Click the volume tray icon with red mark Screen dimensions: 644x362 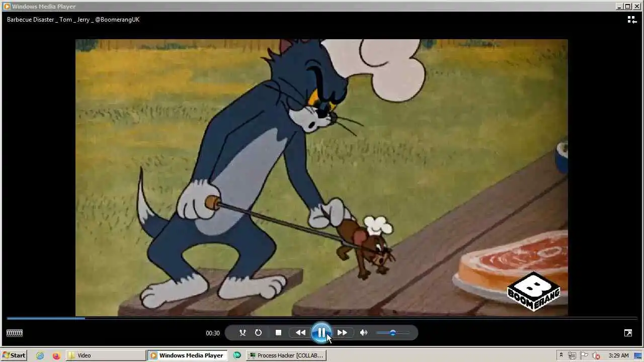tap(597, 355)
